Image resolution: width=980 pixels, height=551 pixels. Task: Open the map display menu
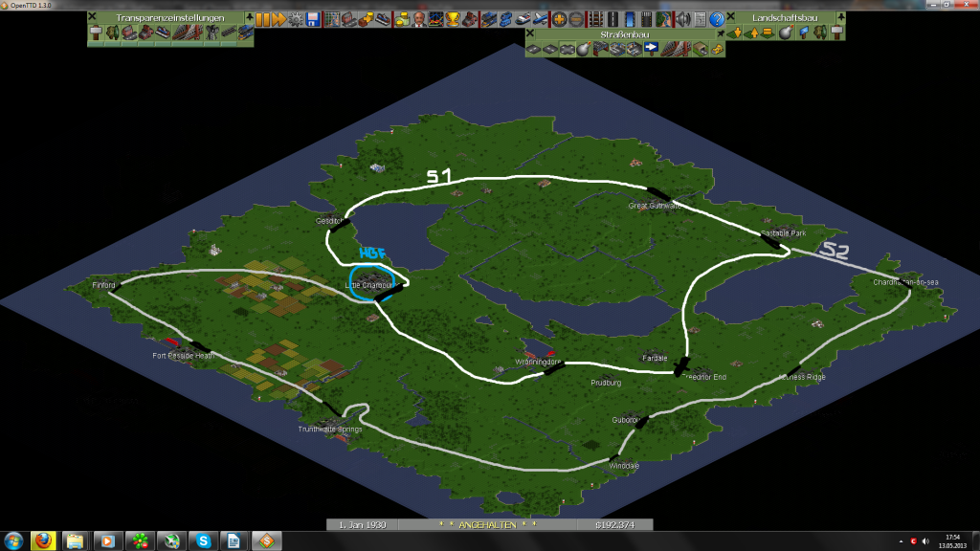(x=332, y=19)
